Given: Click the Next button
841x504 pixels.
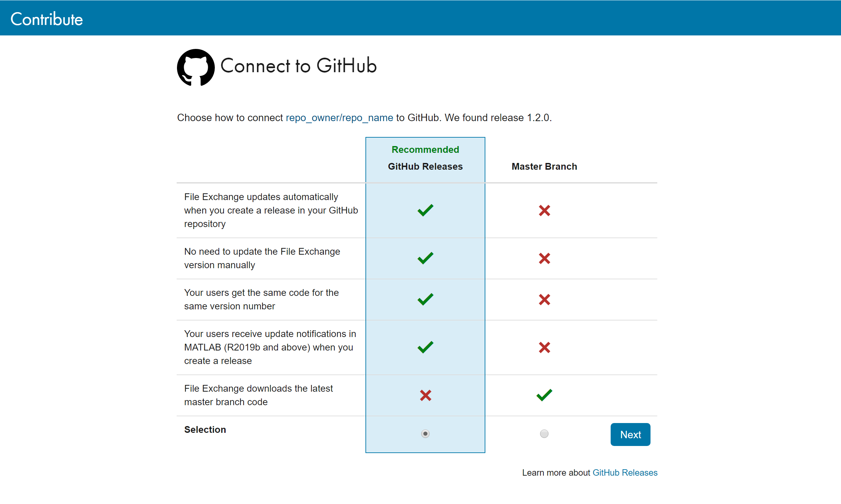Looking at the screenshot, I should (x=630, y=435).
